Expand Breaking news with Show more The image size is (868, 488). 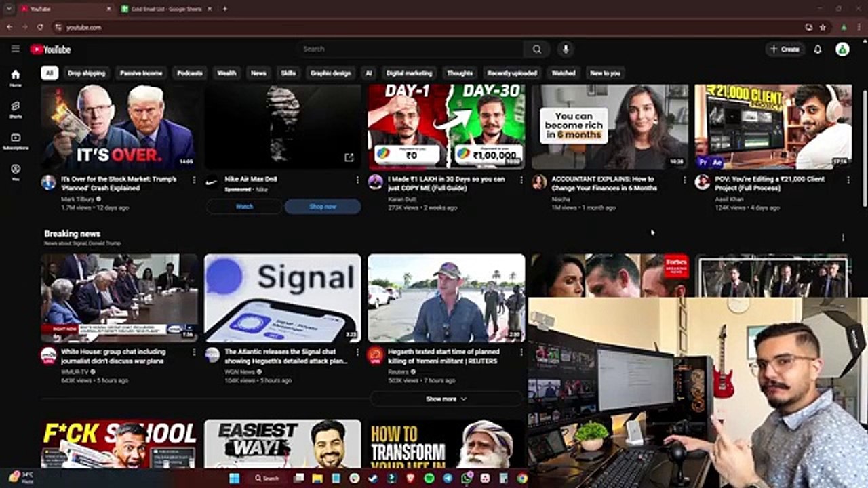coord(446,399)
